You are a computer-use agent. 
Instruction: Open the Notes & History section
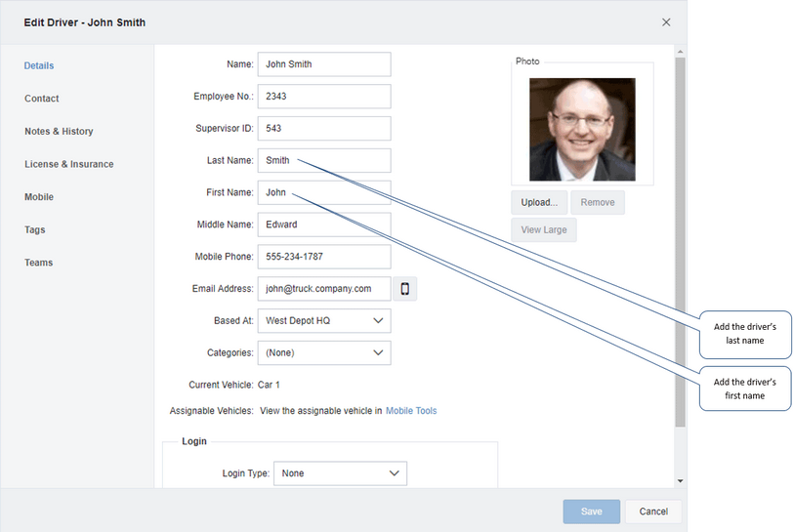59,132
